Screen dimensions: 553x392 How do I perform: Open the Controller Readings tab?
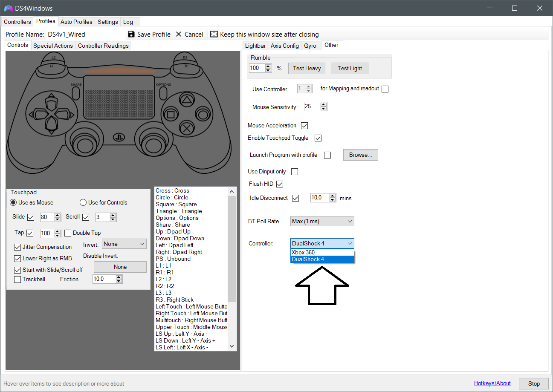[103, 46]
